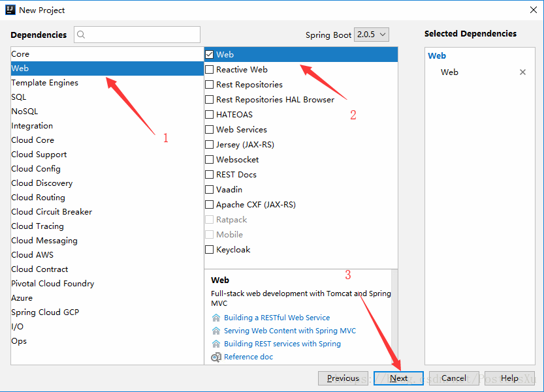
Task: Uncheck the Web dependency checkbox
Action: tap(209, 54)
